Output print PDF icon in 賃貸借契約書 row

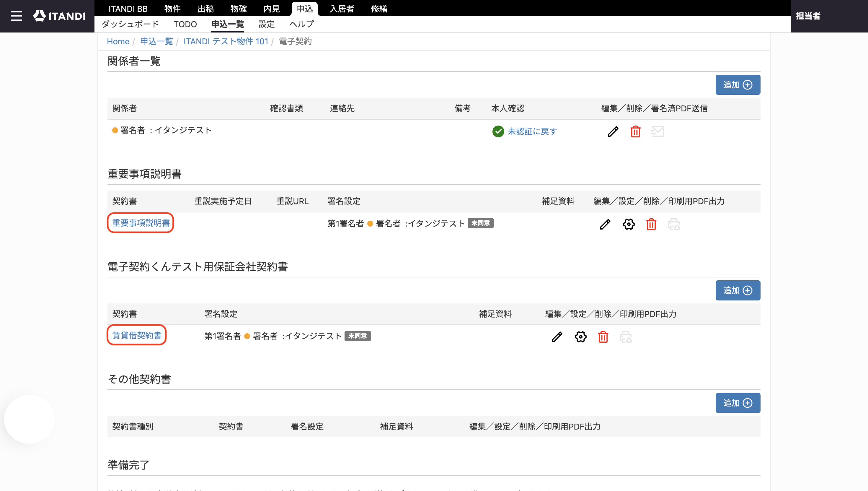tap(625, 337)
